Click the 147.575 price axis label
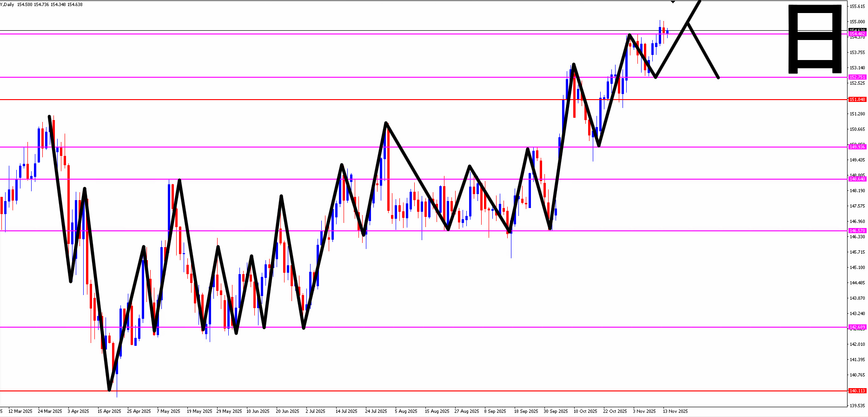The height and width of the screenshot is (417, 868). (857, 206)
